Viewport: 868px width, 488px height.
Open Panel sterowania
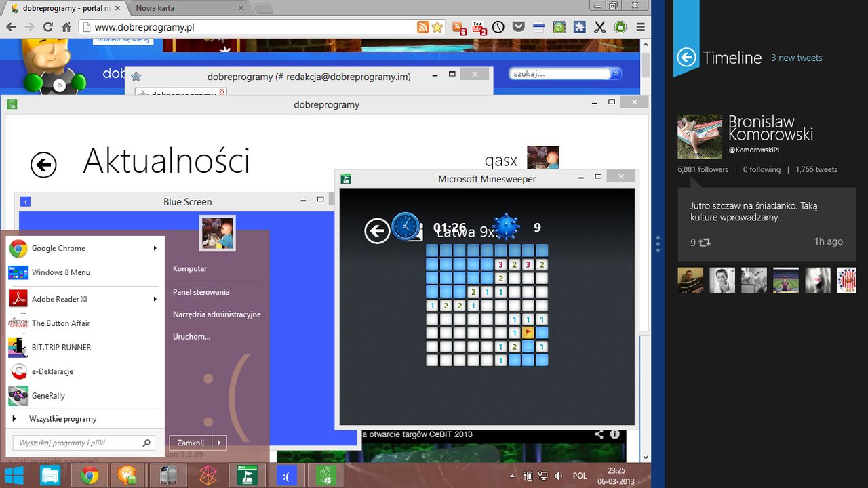[201, 292]
